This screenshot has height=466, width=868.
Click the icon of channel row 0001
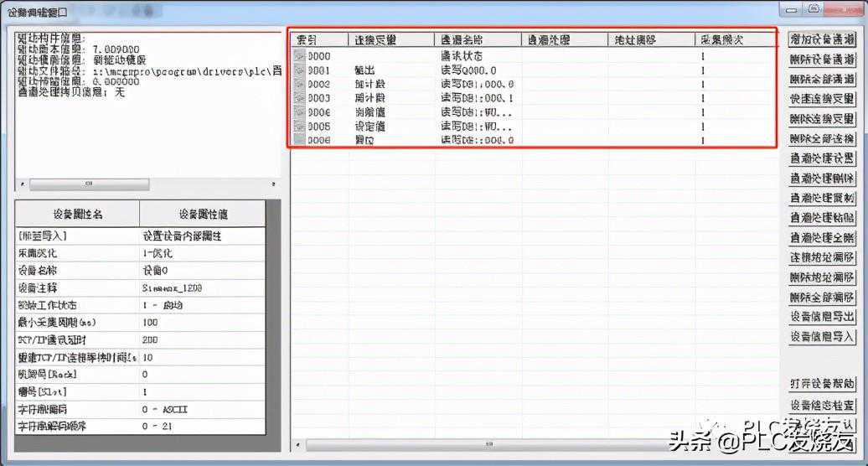[300, 70]
